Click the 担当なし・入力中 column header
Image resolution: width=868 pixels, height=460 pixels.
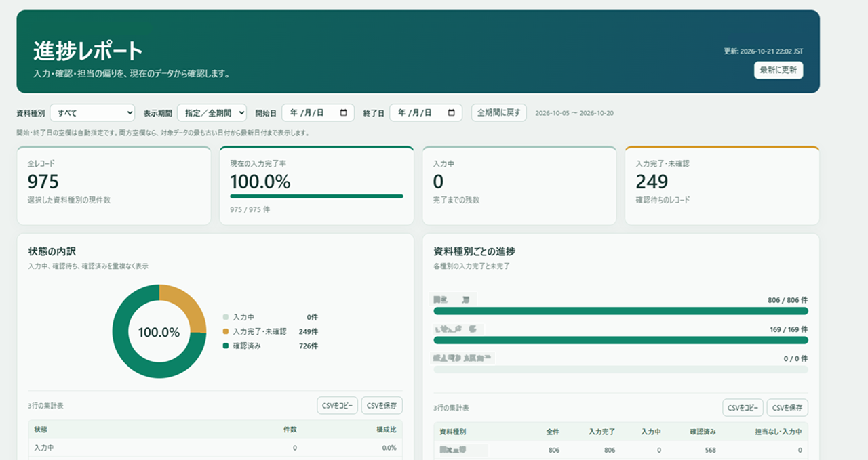778,432
